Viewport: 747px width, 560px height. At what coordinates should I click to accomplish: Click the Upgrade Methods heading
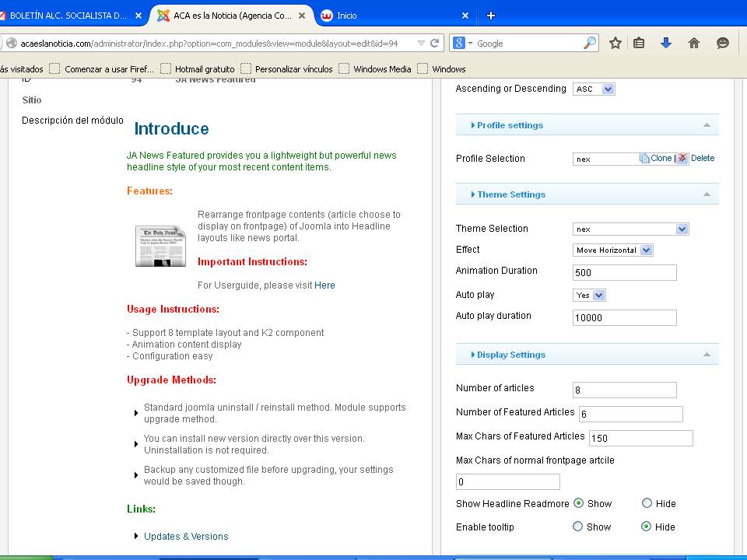[x=171, y=380]
